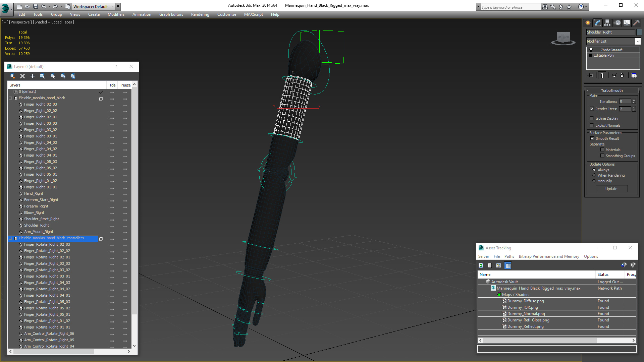Add selected objects to layer with plus icon

pos(33,76)
